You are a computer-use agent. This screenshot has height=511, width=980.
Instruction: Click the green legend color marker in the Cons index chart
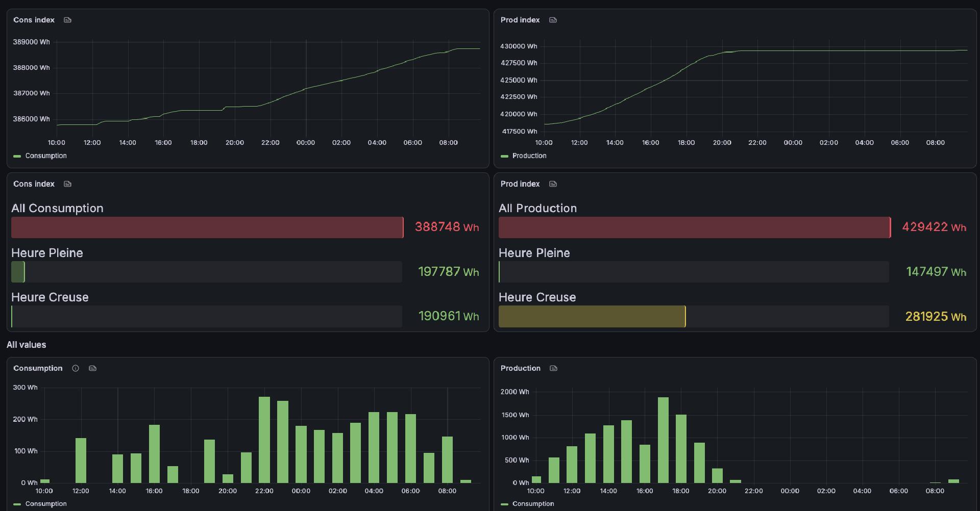coord(17,156)
